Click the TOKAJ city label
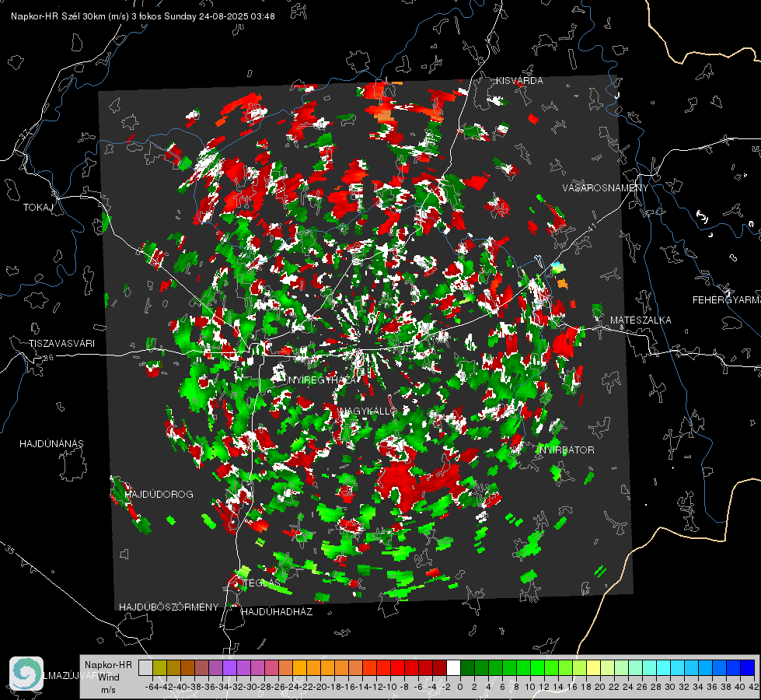Viewport: 761px width, 700px height. 38,208
